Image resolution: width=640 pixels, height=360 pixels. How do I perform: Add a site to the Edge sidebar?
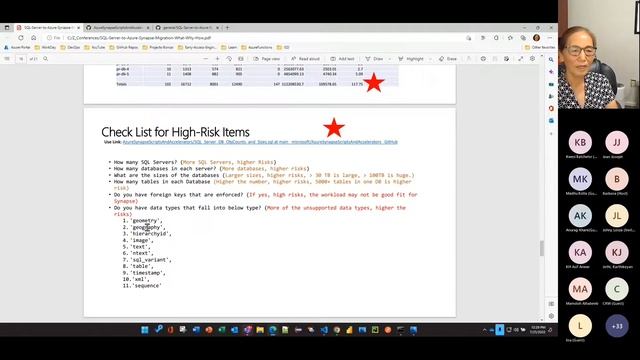(551, 133)
